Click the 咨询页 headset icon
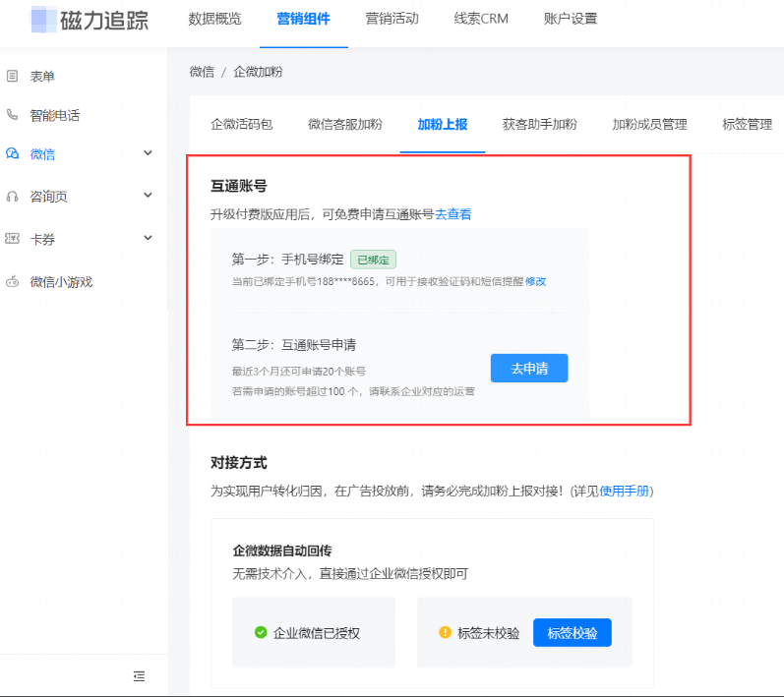Image resolution: width=784 pixels, height=697 pixels. 12,197
